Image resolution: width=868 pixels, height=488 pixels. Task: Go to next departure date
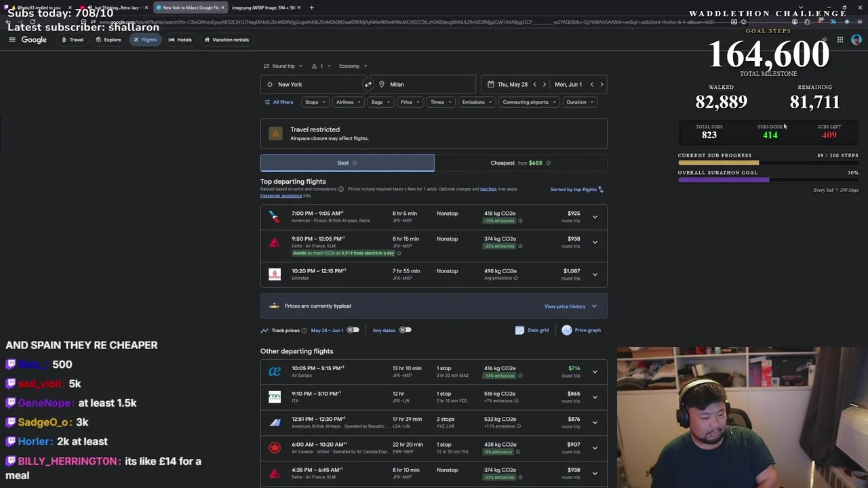coord(544,85)
